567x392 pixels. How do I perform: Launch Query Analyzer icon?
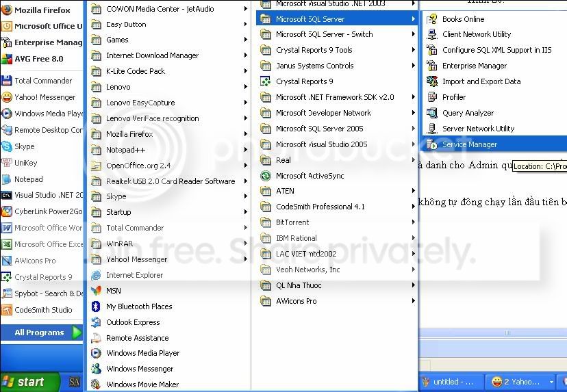tap(432, 113)
